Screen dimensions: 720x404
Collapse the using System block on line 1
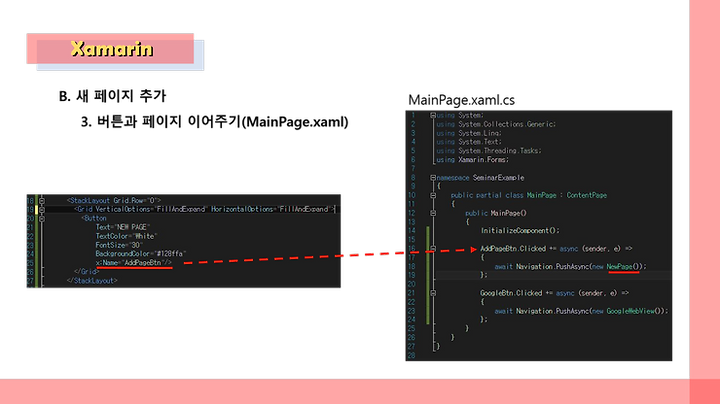tap(433, 116)
